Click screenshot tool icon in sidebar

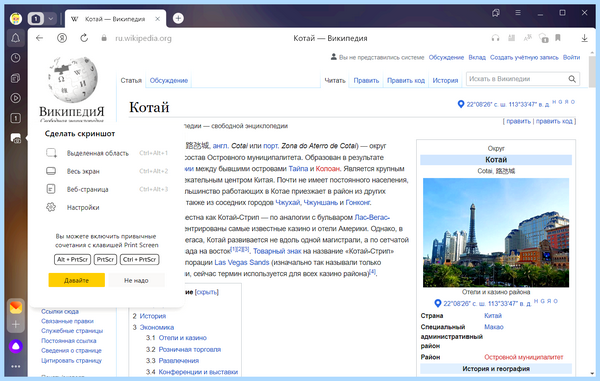point(16,138)
